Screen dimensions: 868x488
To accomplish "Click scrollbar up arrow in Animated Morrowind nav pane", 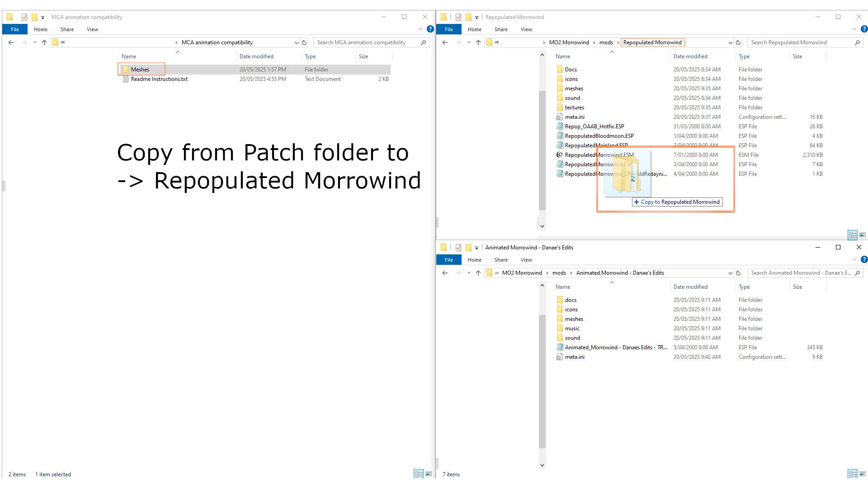I will pyautogui.click(x=542, y=286).
